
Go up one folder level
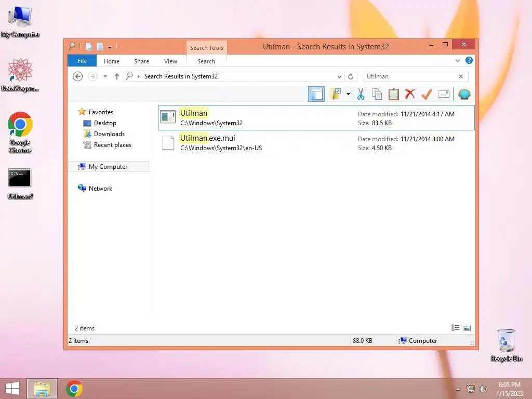(117, 76)
